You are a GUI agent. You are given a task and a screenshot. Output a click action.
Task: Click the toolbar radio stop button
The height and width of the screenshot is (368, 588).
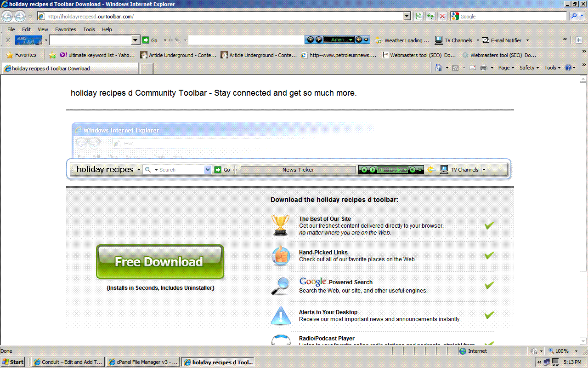point(311,40)
